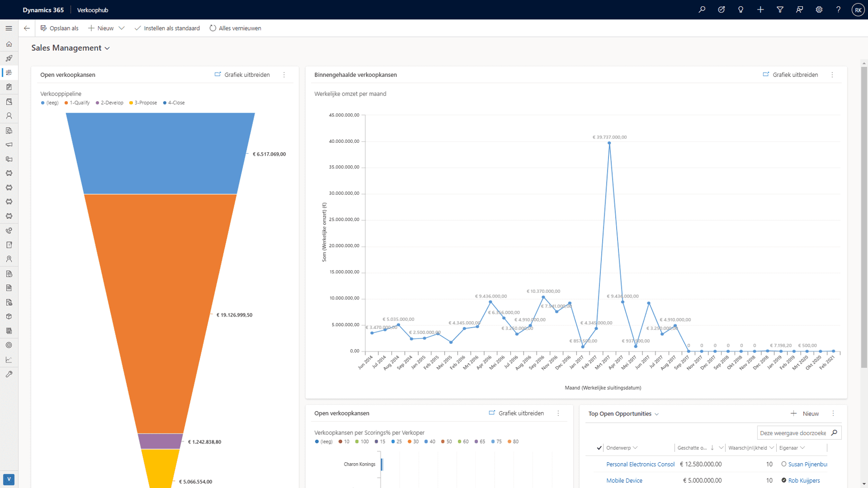Open the Eigenaar column dropdown
The width and height of the screenshot is (868, 488).
pos(803,448)
